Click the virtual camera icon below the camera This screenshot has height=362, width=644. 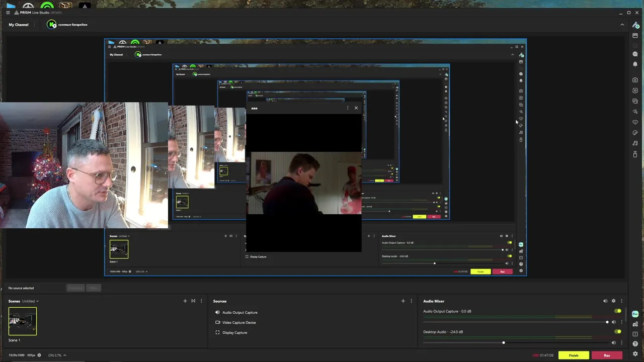[x=635, y=90]
